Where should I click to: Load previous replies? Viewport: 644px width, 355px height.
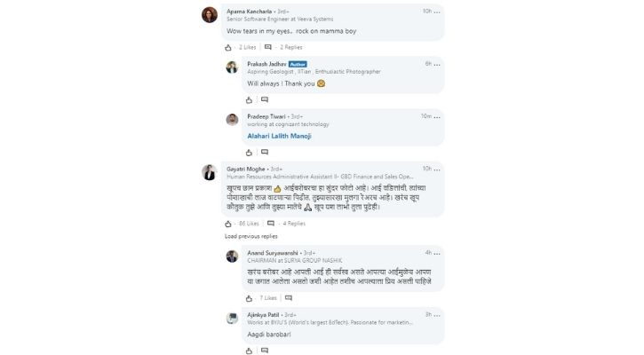point(251,236)
